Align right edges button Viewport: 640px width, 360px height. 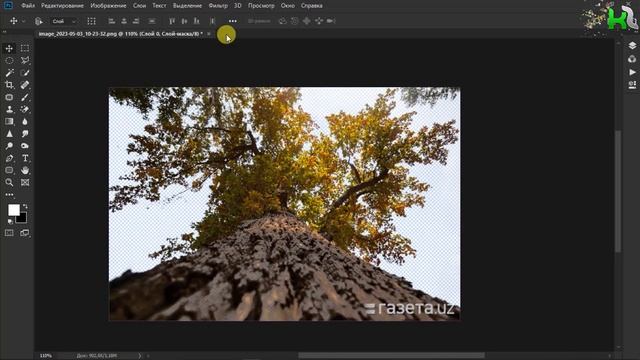(136, 21)
